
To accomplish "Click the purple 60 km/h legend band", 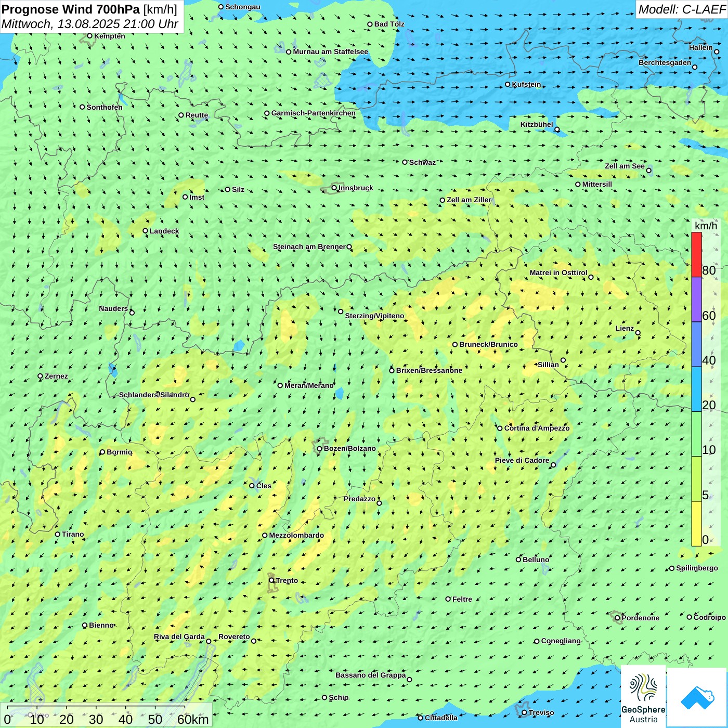I will (x=696, y=300).
